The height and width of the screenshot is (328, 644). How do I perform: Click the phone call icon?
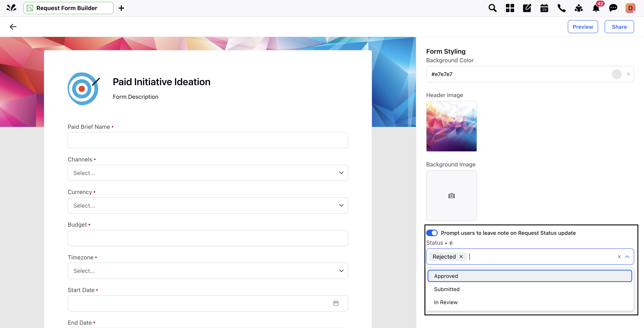(x=561, y=8)
